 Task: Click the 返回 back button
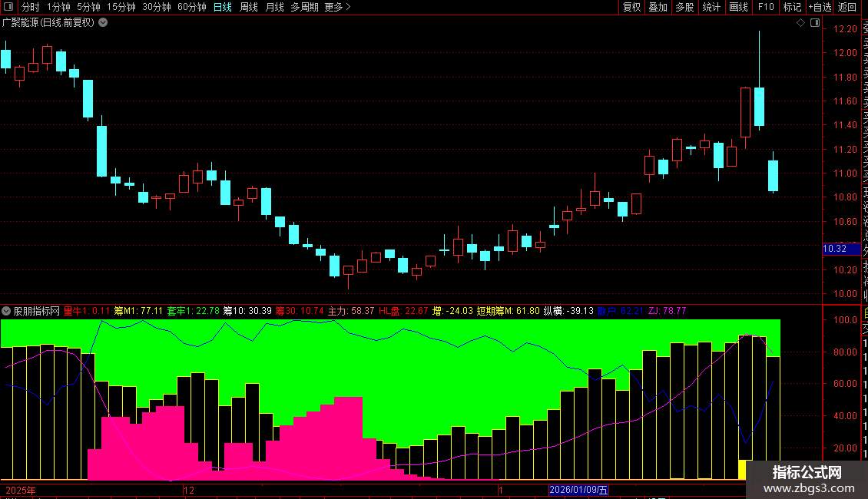pos(847,7)
